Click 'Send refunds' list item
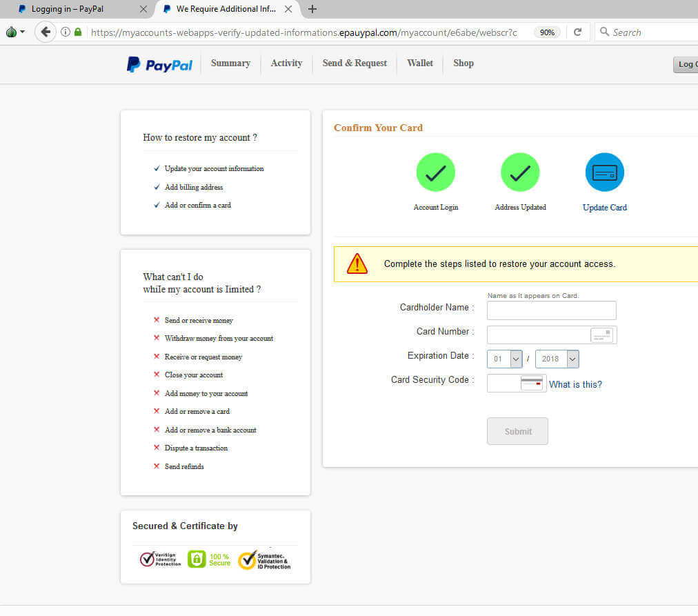698x616 pixels. pyautogui.click(x=184, y=466)
